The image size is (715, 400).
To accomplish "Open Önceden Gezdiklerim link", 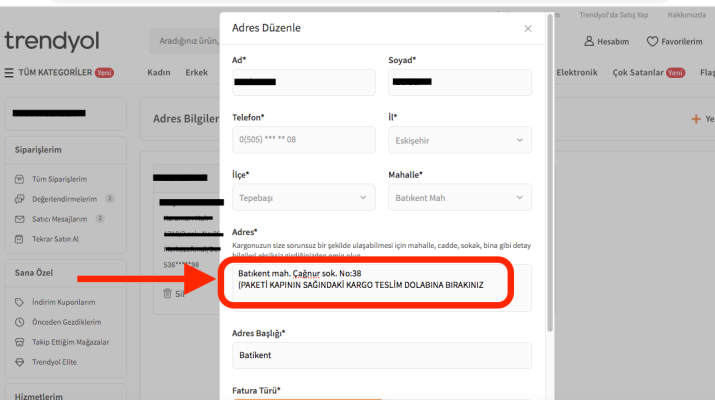I will (x=66, y=322).
